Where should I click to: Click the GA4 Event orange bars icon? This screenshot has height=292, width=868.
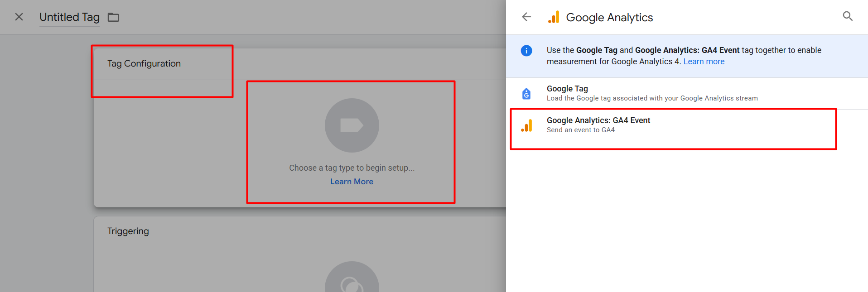[x=526, y=125]
